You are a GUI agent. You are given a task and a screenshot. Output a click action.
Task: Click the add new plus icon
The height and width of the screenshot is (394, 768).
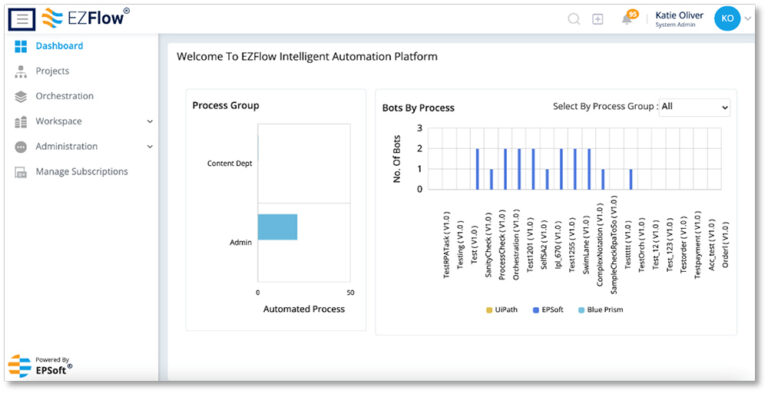click(x=598, y=19)
